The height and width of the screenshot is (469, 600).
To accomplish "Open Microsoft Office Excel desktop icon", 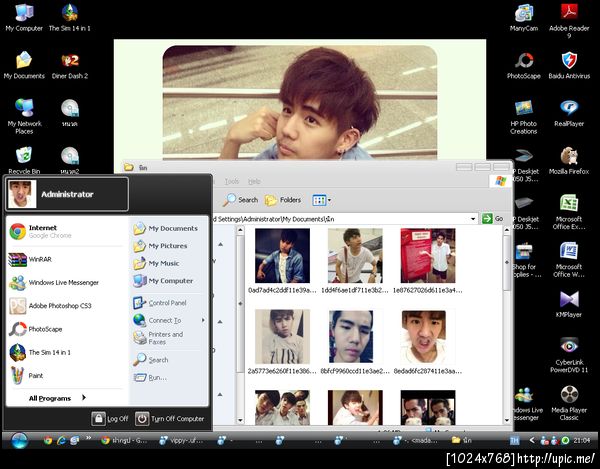I will click(x=569, y=212).
